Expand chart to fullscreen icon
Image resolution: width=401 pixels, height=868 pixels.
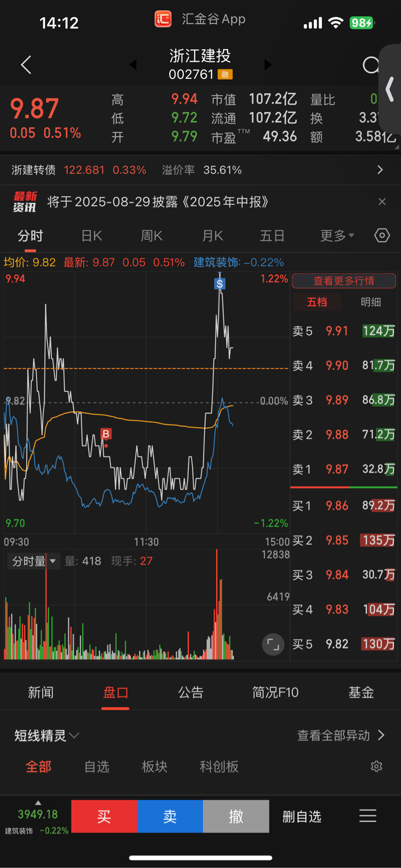pos(273,644)
